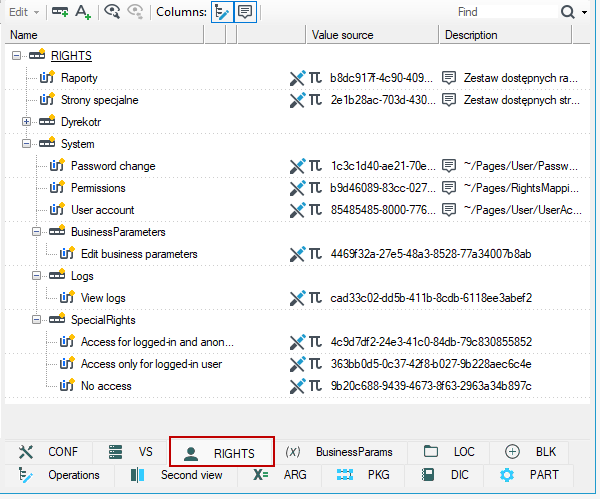Collapse the Logs group node
The width and height of the screenshot is (600, 499).
click(36, 276)
